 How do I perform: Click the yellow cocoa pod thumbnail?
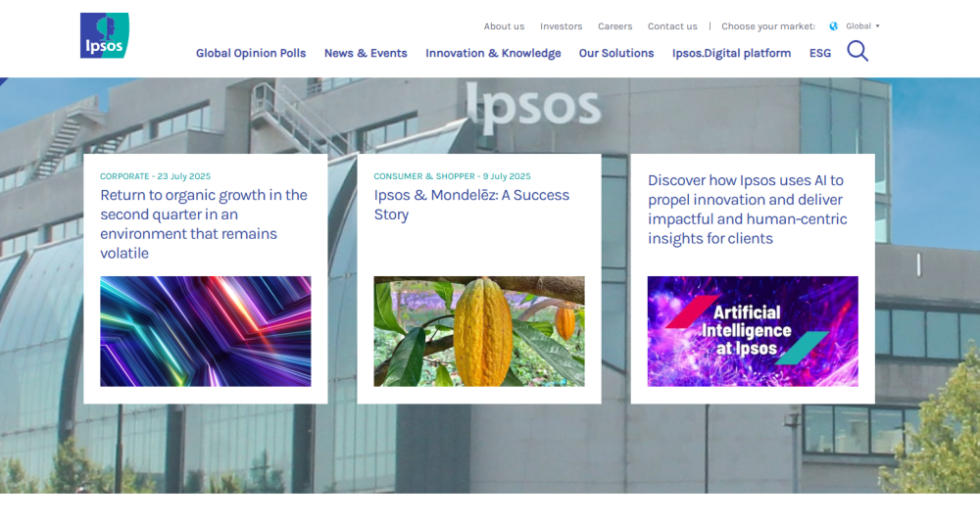479,331
